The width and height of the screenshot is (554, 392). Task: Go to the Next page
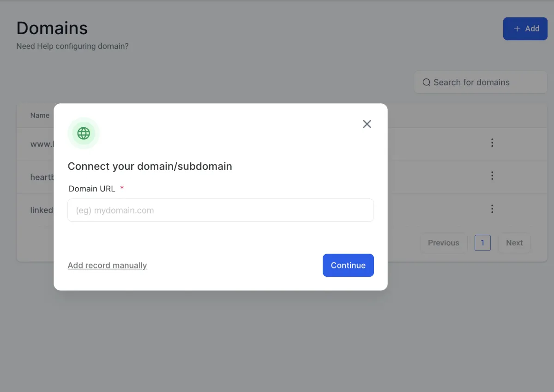pos(514,243)
